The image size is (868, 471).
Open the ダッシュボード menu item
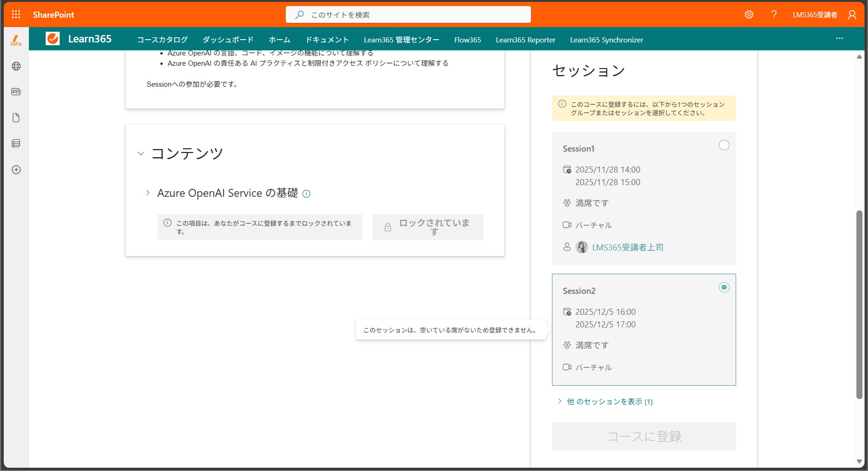pyautogui.click(x=228, y=40)
